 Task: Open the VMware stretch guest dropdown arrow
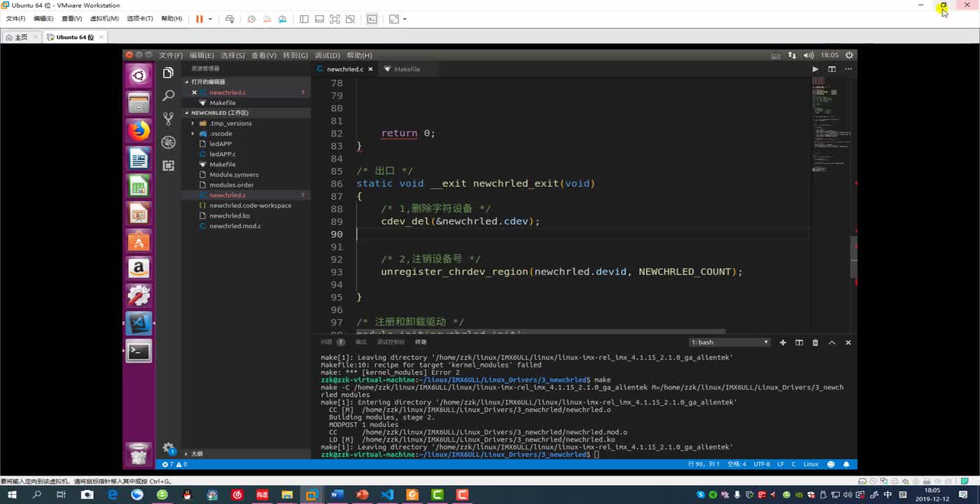405,19
